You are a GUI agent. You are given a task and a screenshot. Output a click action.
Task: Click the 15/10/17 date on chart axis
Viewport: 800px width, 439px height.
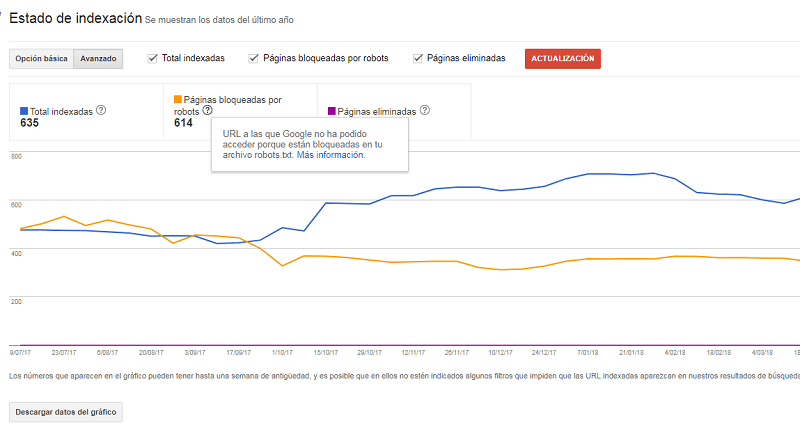pos(325,352)
